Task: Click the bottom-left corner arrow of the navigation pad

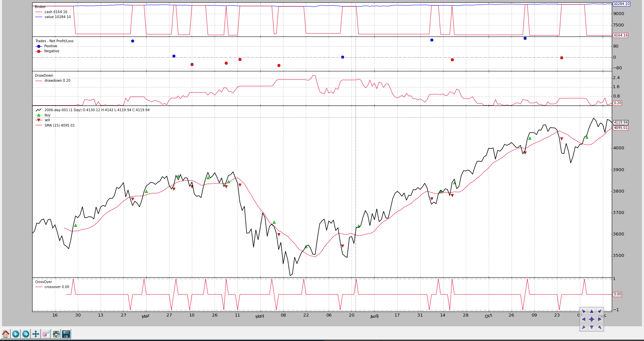Action: point(584,327)
